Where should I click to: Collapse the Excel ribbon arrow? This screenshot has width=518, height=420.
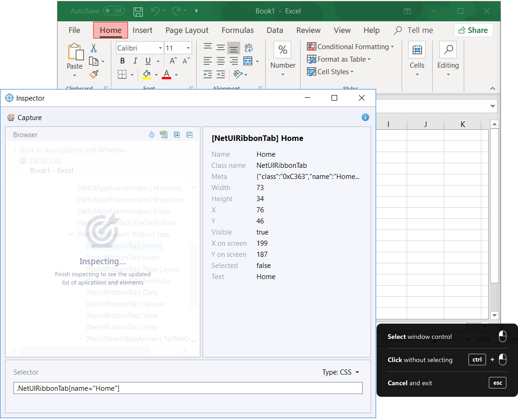pos(492,89)
